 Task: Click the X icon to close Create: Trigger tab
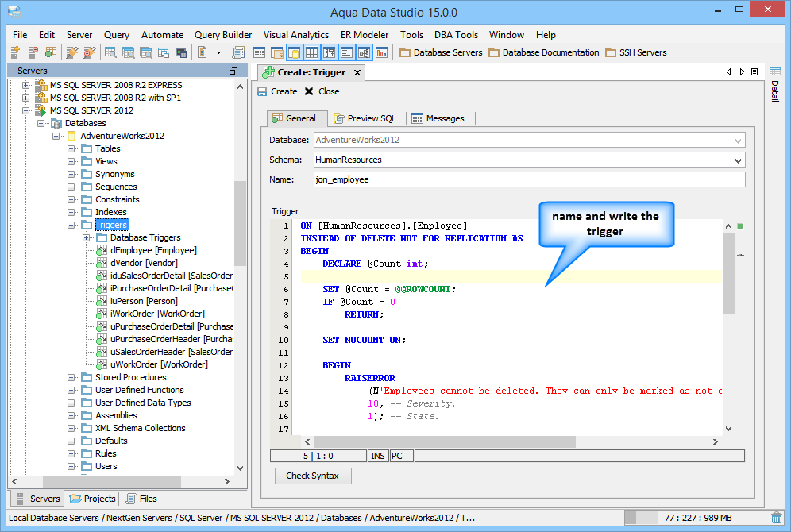point(357,72)
